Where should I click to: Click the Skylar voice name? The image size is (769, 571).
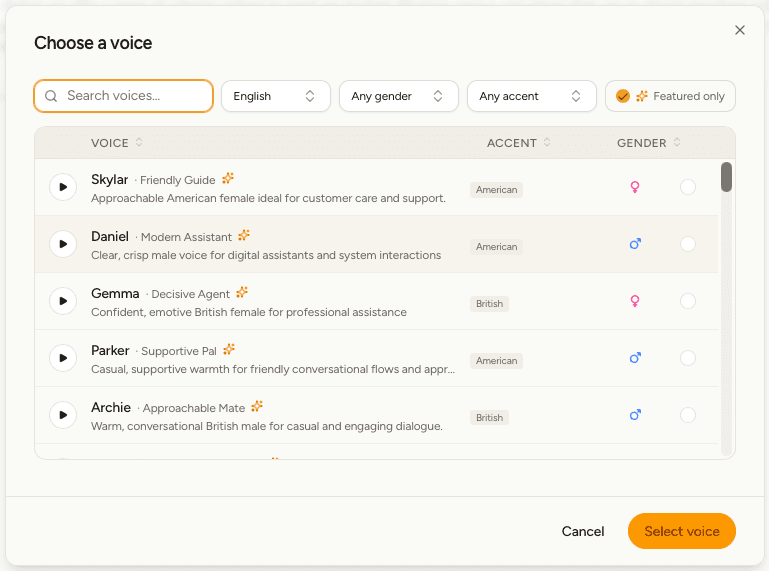pos(109,180)
